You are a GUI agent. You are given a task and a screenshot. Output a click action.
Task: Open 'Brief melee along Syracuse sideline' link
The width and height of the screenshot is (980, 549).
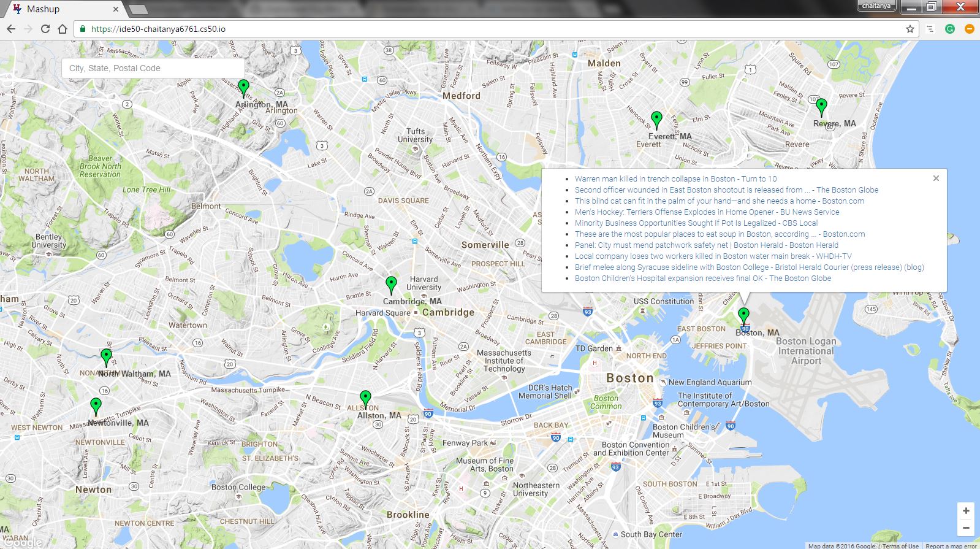pos(749,267)
